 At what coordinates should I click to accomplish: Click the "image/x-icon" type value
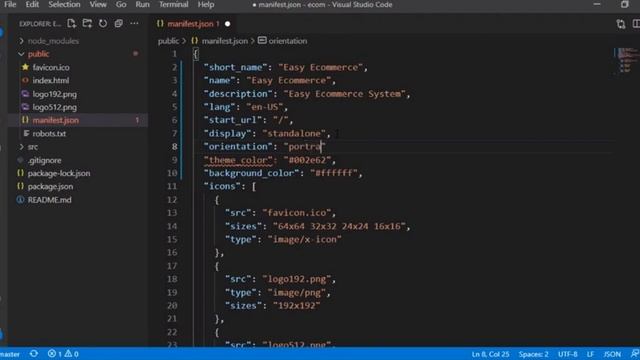tap(304, 239)
